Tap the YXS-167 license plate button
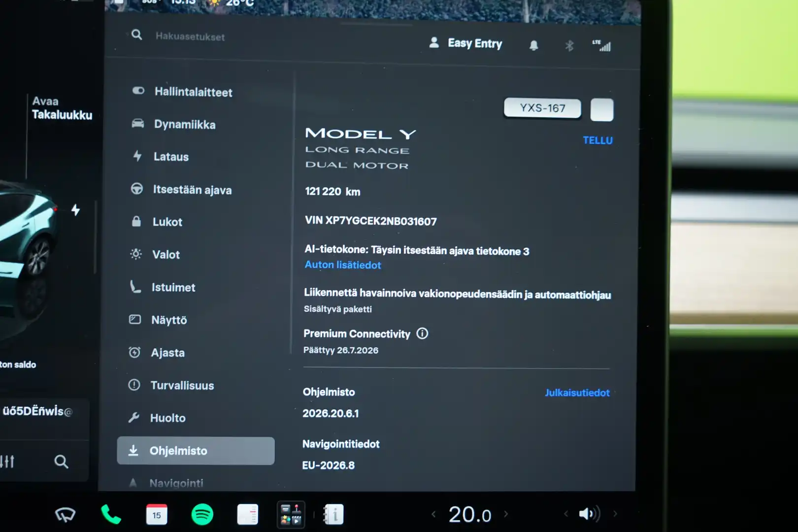 (542, 108)
